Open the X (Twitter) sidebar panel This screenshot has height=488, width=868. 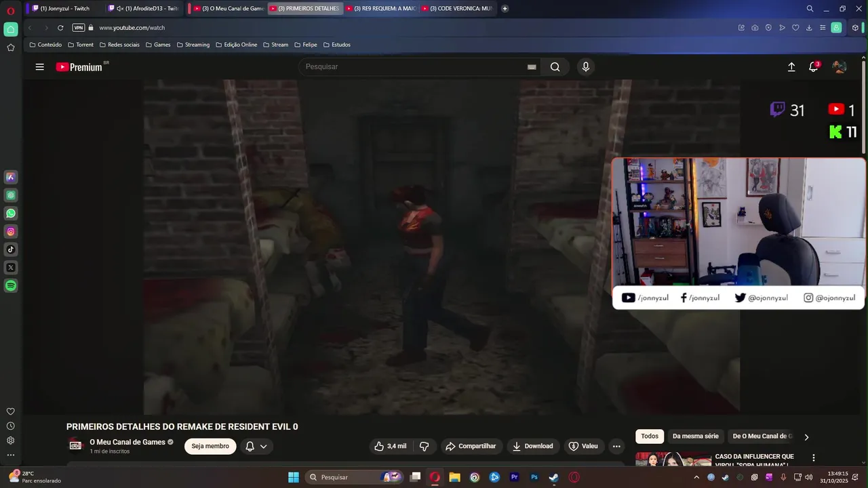click(11, 268)
